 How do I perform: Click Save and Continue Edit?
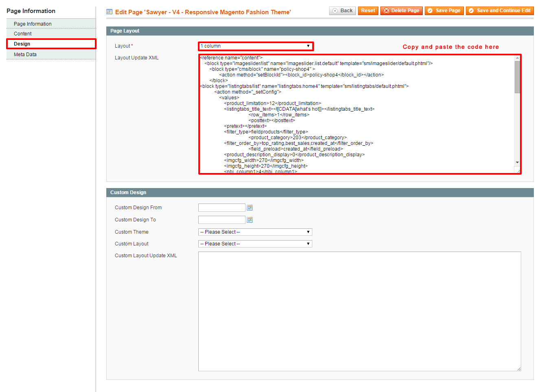pyautogui.click(x=500, y=11)
